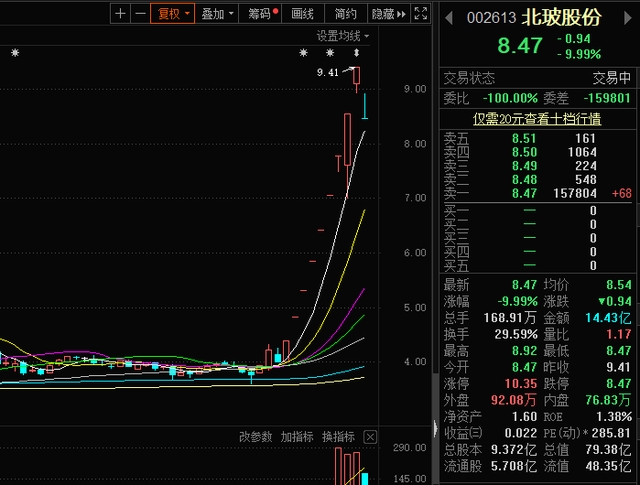Click 改参数 button
640x485 pixels.
point(256,437)
